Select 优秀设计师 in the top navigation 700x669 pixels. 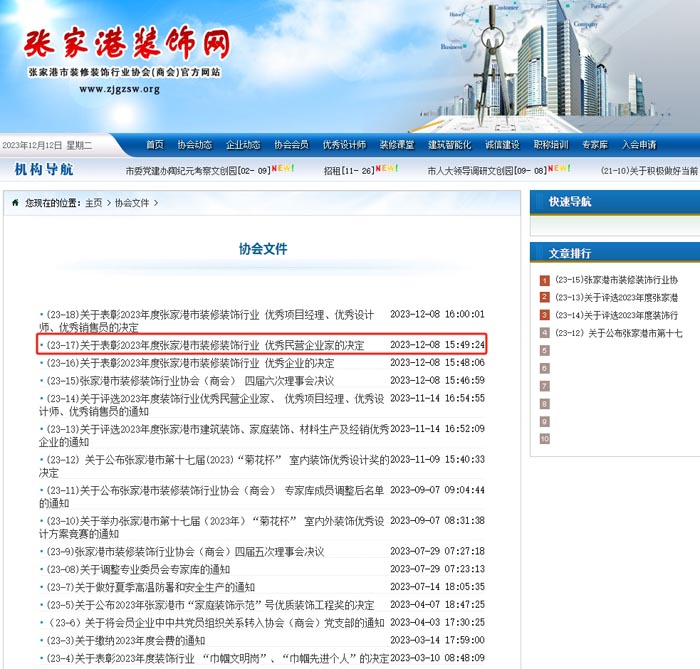point(344,145)
